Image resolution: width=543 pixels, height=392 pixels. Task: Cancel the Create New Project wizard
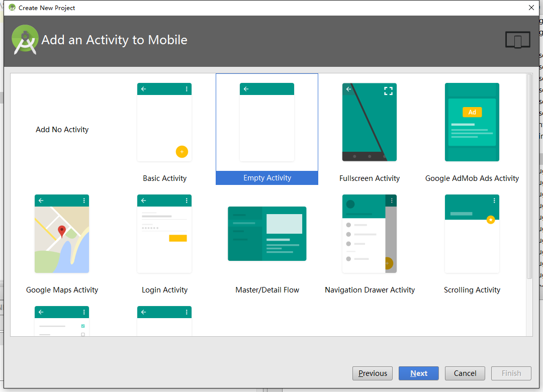pyautogui.click(x=465, y=373)
